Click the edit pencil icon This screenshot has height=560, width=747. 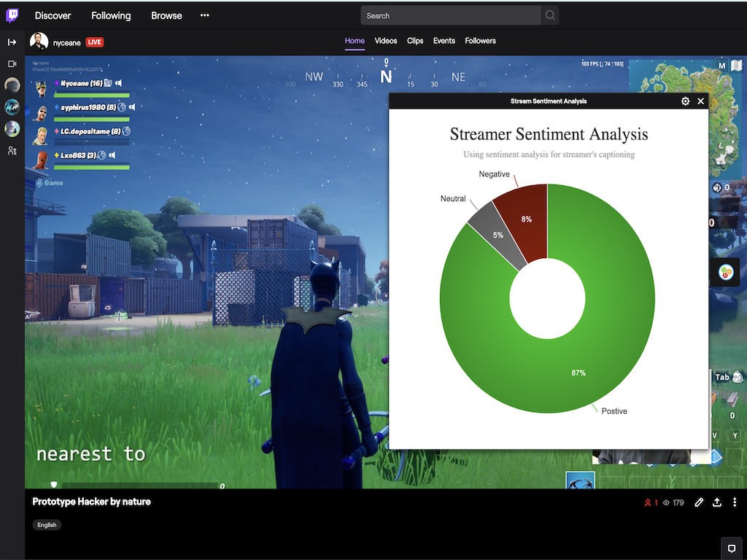pyautogui.click(x=699, y=502)
